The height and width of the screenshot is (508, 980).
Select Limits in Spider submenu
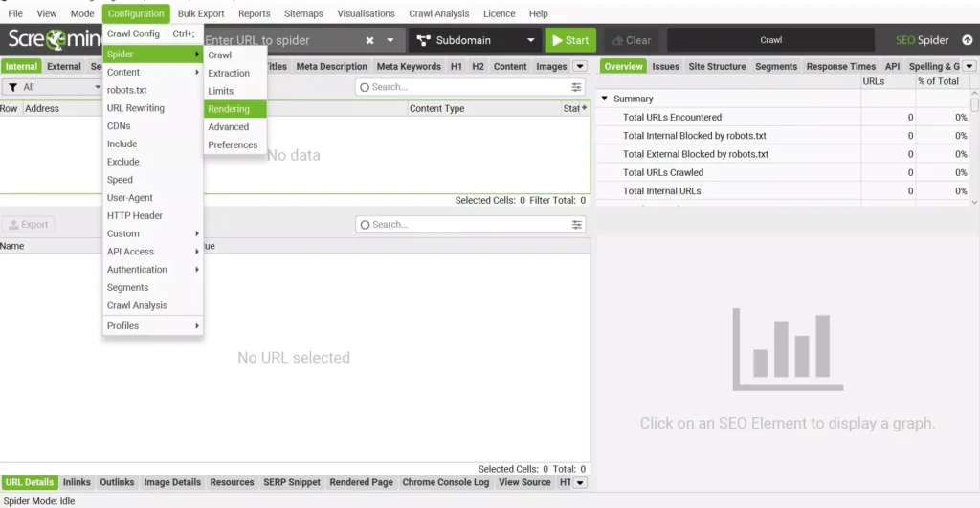(235, 91)
